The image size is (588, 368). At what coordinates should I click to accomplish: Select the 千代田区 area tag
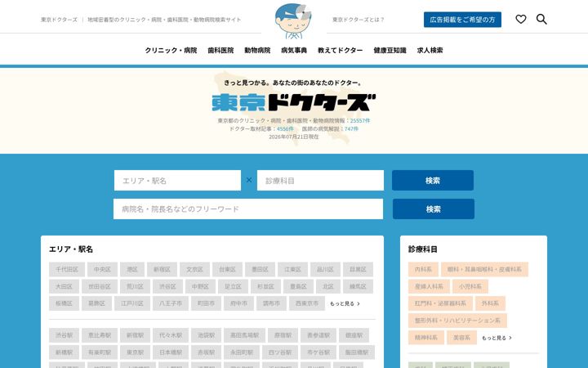click(x=67, y=269)
